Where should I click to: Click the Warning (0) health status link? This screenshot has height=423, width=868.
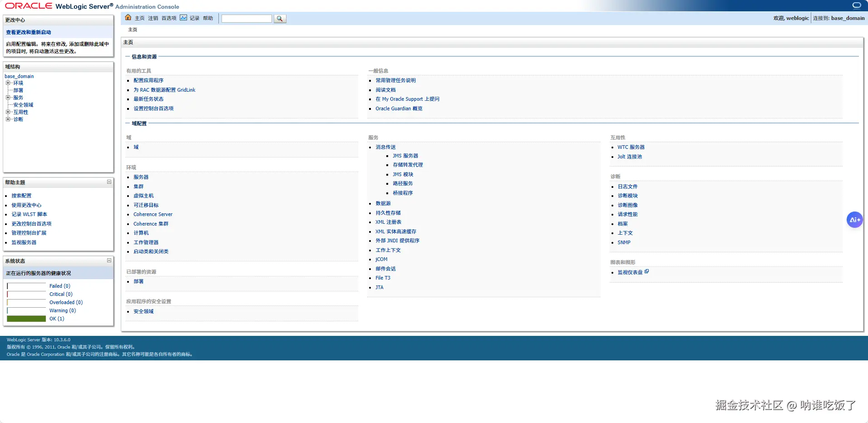(x=63, y=310)
